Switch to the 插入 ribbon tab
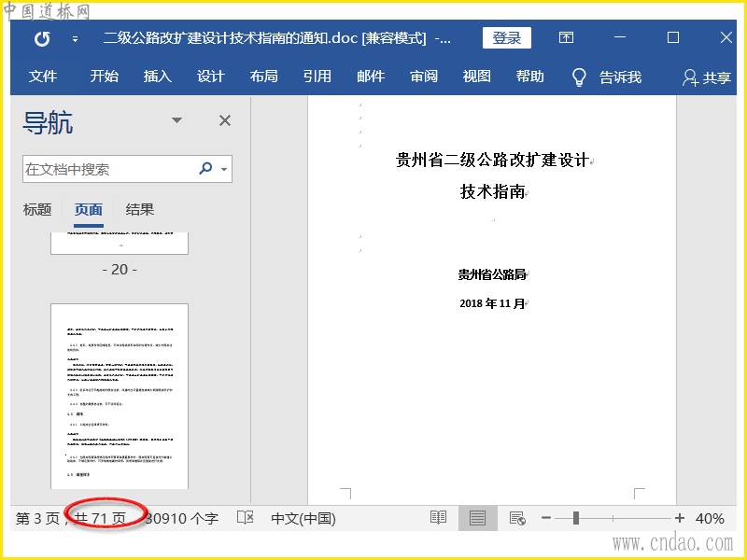 158,77
